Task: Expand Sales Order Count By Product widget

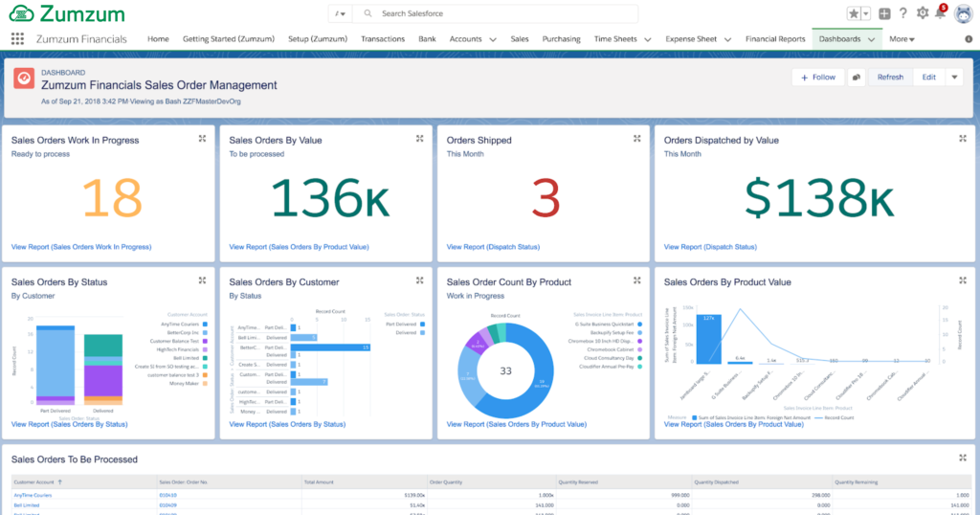Action: [636, 280]
